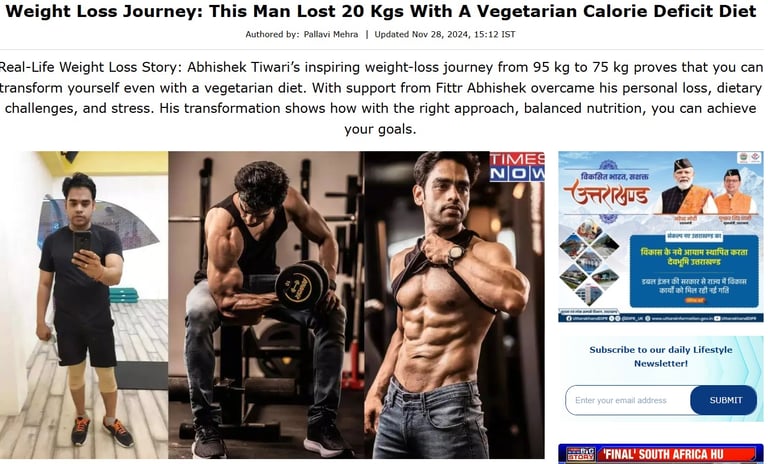The height and width of the screenshot is (464, 768).
Task: Open author Pallavi Mehra's profile
Action: [331, 34]
